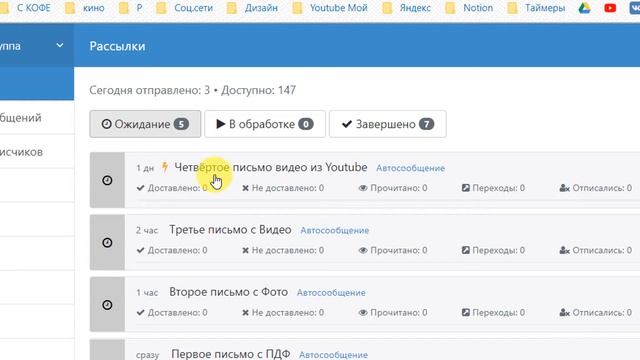
Task: Click Сегодня отправлено: 3 • Доступно: 147 text
Action: point(193,90)
